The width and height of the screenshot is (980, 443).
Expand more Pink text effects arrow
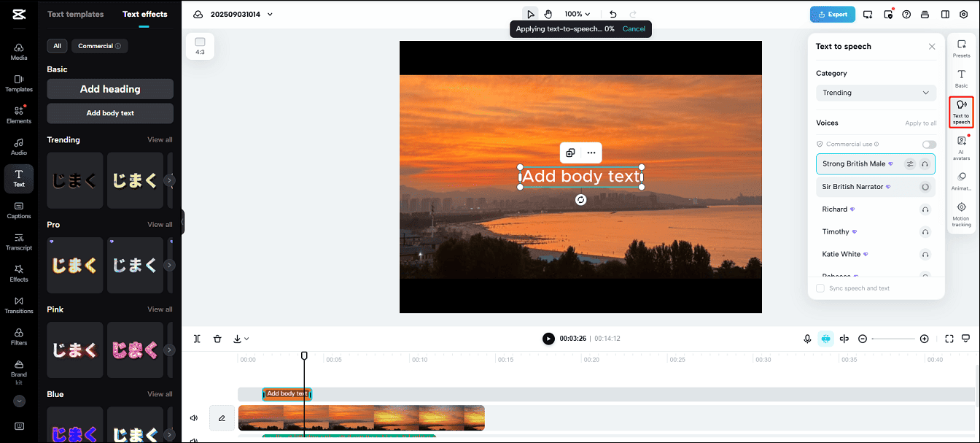169,350
